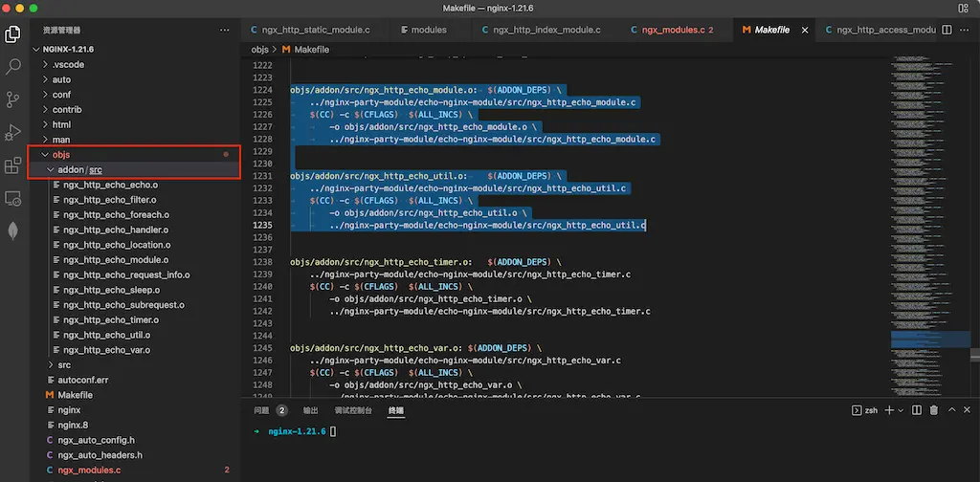
Task: Open the Source Control view
Action: point(13,99)
